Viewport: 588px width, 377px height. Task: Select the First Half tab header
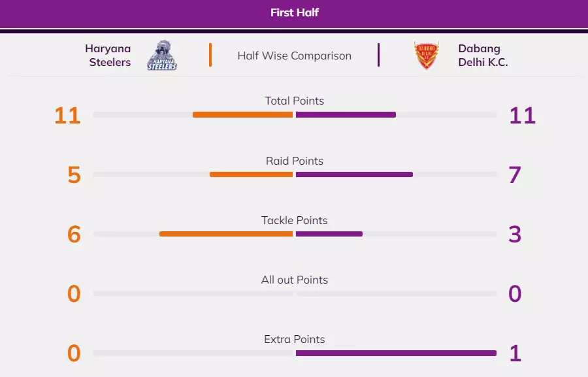pyautogui.click(x=294, y=12)
